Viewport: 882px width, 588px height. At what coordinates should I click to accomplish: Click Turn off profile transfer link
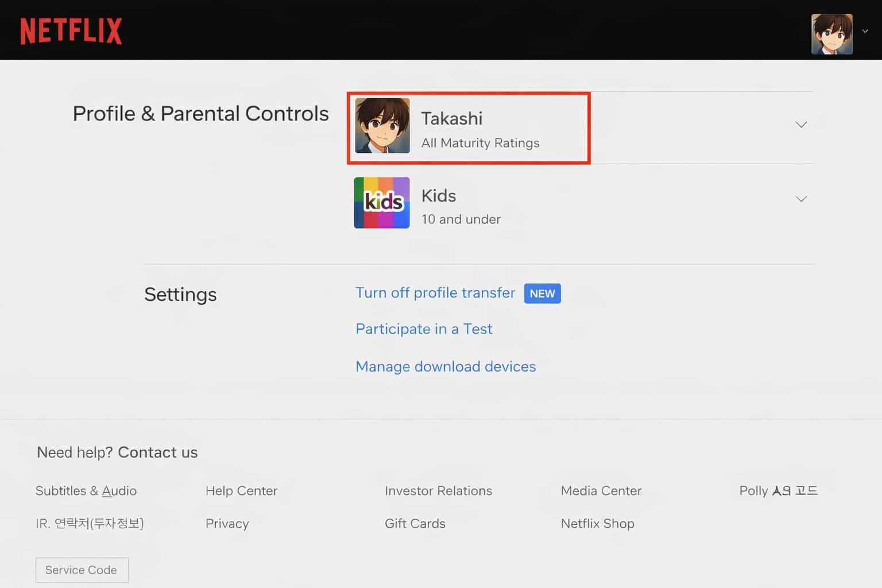435,293
